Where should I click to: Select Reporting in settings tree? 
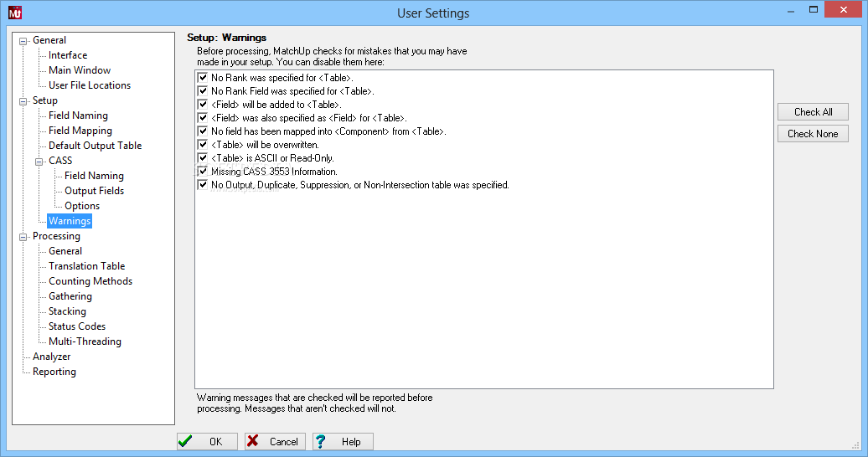(x=54, y=372)
